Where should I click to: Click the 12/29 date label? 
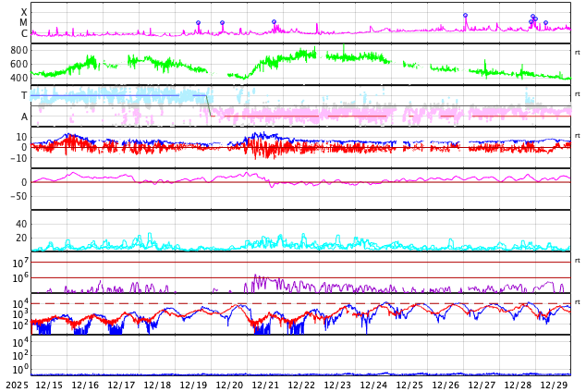click(x=554, y=385)
